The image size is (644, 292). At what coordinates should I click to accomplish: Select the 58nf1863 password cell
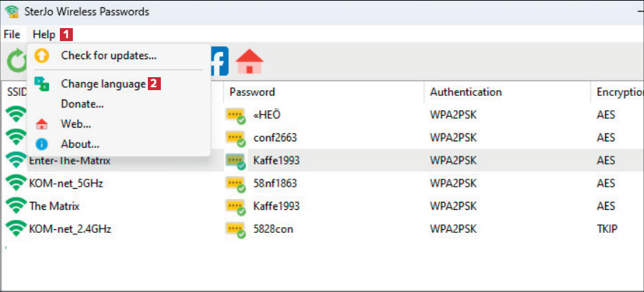point(275,183)
